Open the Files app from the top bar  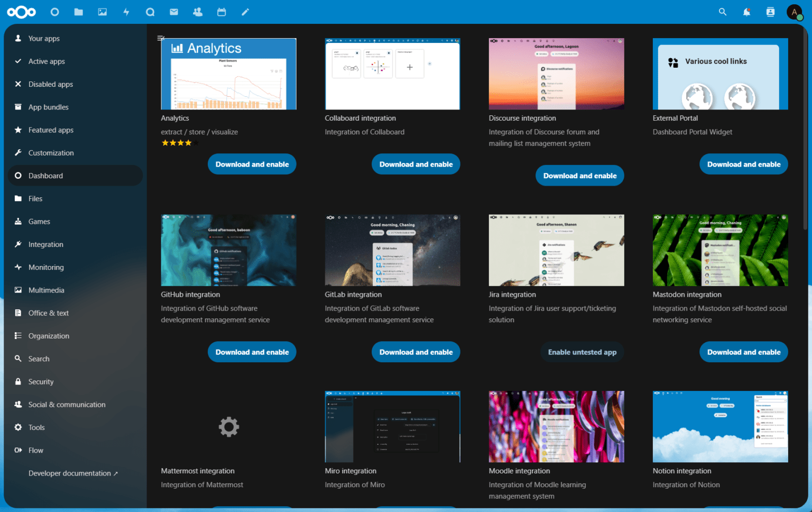click(x=78, y=12)
